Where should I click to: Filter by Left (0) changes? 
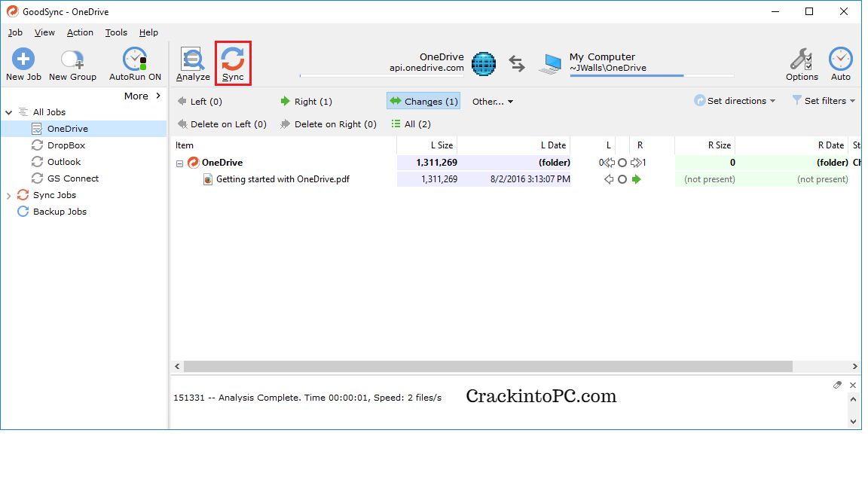(x=199, y=102)
